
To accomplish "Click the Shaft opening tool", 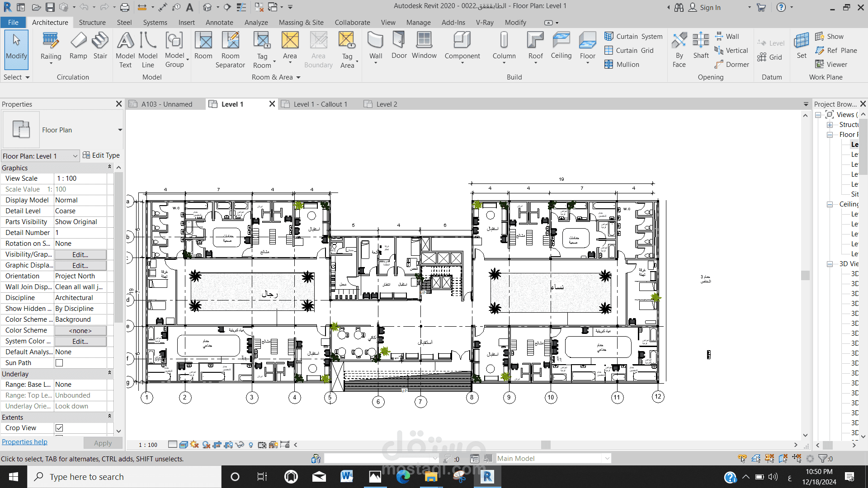I will point(701,45).
